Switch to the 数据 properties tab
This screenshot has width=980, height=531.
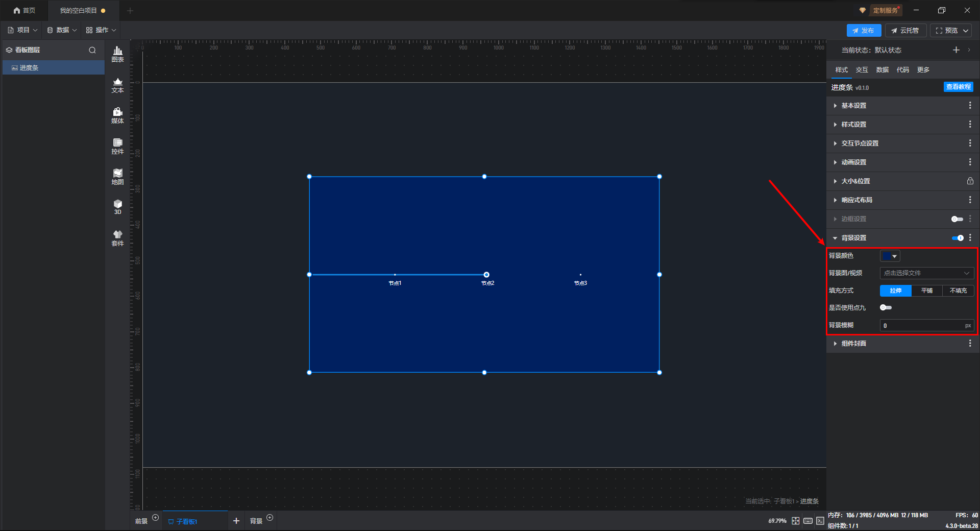coord(883,70)
